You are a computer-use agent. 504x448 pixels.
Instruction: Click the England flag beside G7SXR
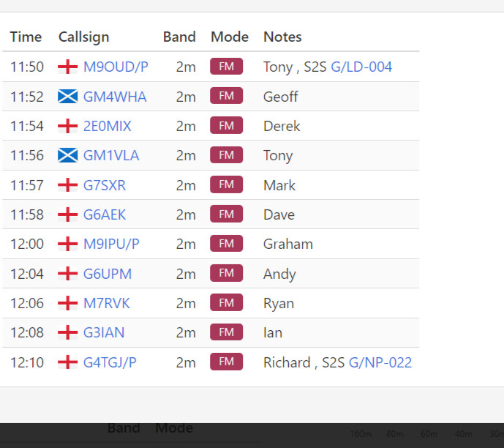coord(67,185)
